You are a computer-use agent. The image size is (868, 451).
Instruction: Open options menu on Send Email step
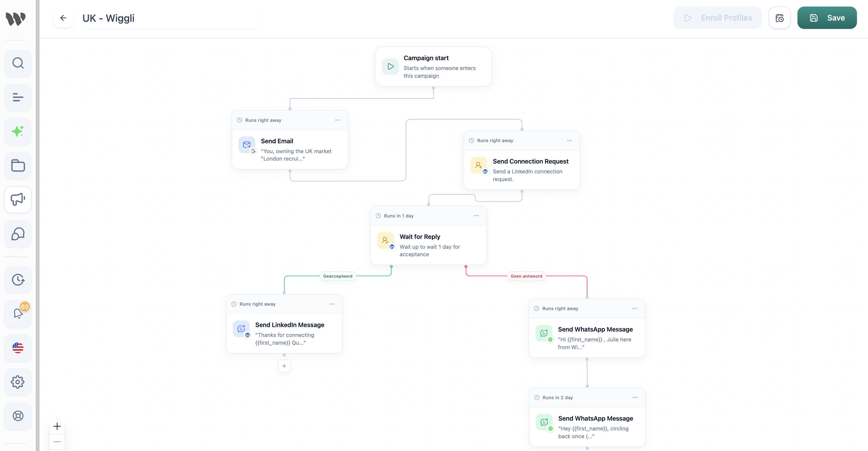tap(338, 120)
